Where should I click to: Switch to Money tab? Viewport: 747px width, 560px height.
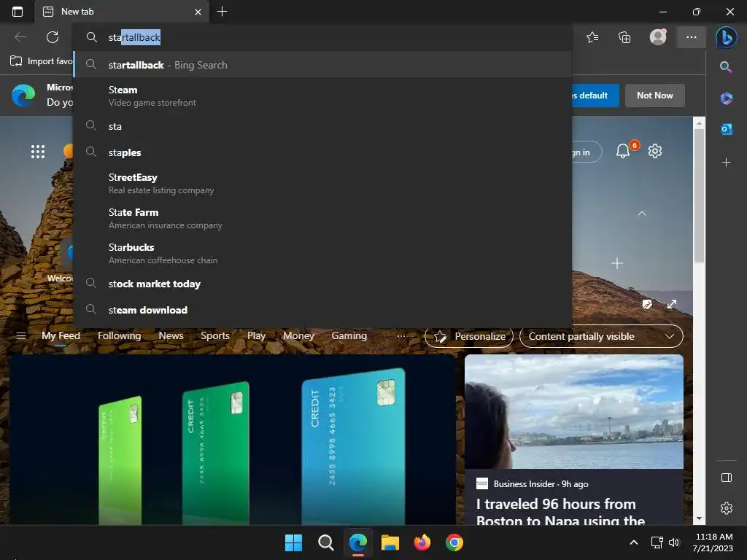tap(298, 335)
